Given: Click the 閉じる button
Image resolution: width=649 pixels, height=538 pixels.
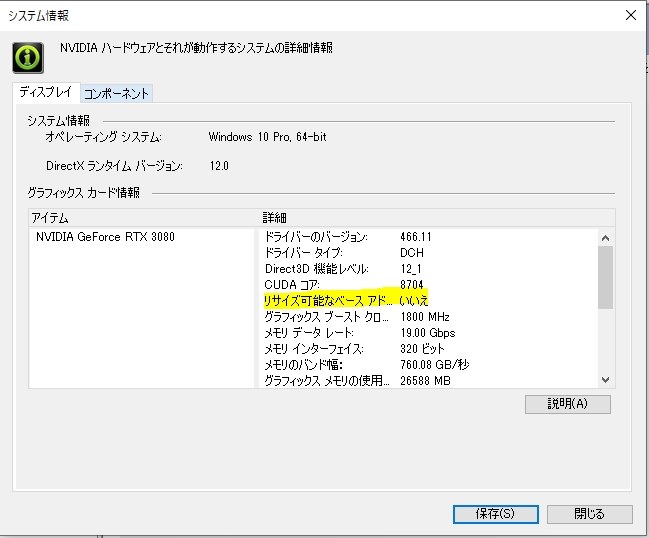Looking at the screenshot, I should point(589,514).
